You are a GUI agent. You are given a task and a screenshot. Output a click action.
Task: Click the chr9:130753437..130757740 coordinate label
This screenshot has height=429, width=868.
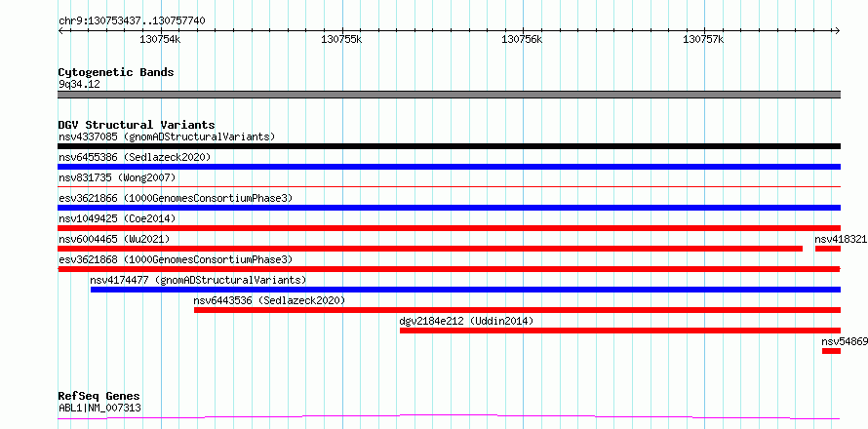pos(132,21)
